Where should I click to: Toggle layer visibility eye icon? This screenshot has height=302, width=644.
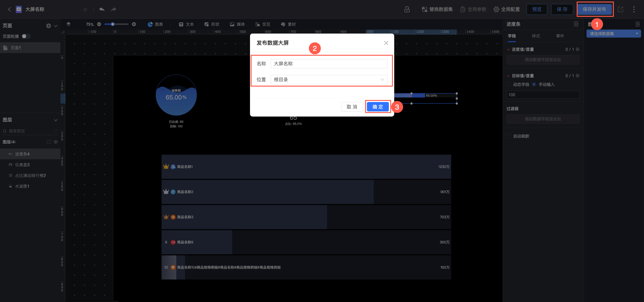coord(56,142)
